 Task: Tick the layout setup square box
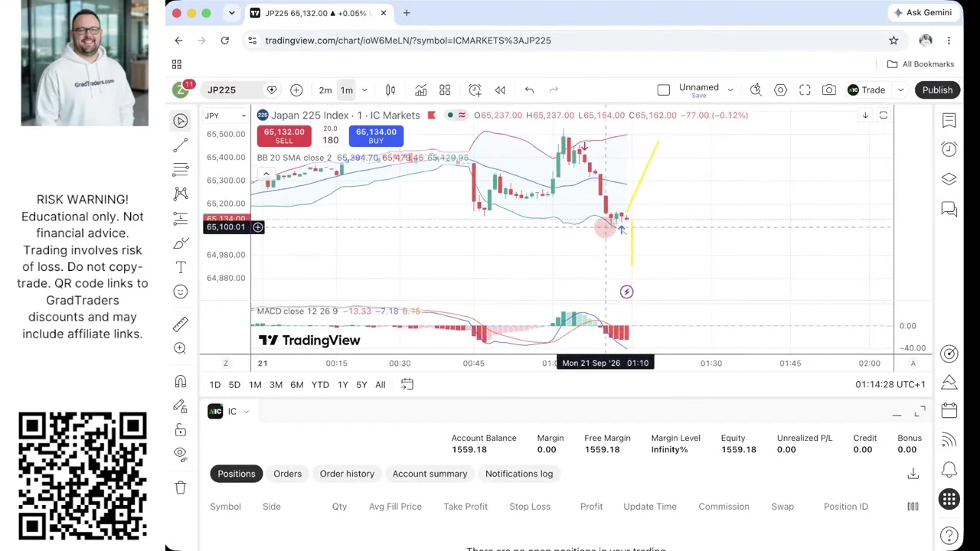(664, 90)
